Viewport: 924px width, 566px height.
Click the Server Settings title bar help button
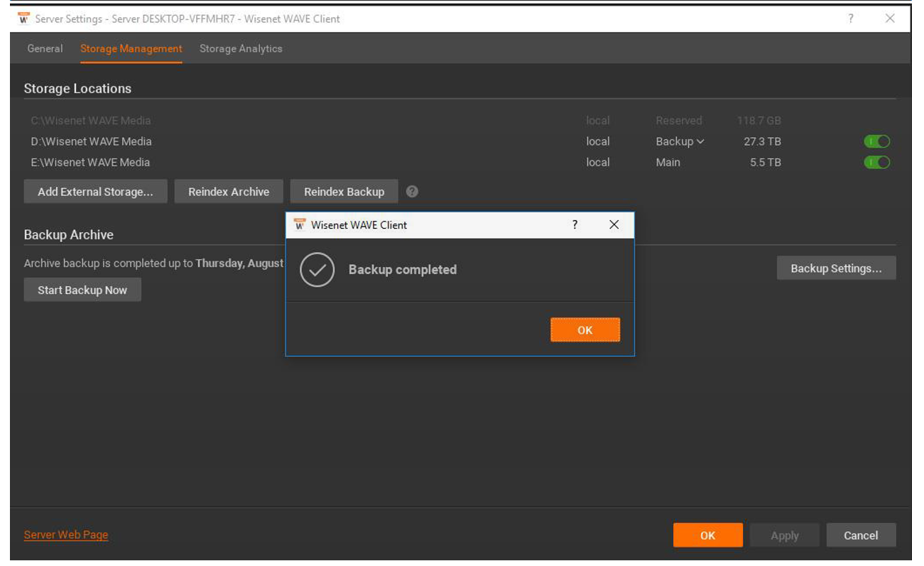851,18
